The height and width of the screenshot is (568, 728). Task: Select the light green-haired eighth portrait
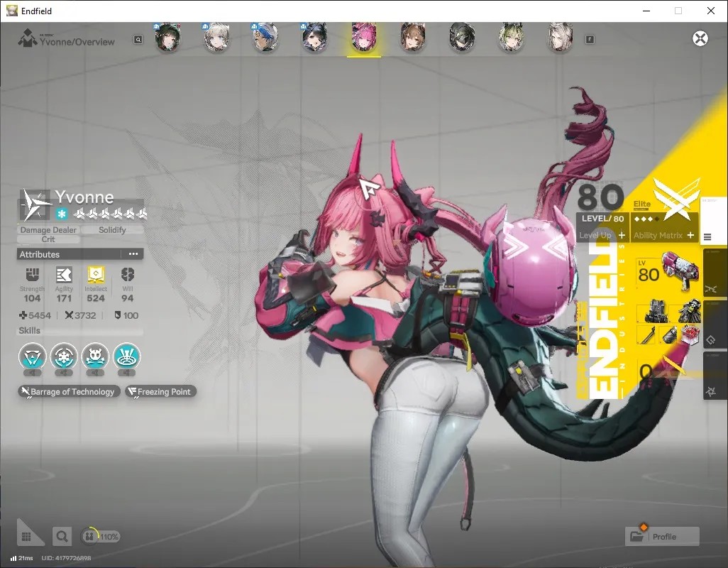click(x=511, y=38)
